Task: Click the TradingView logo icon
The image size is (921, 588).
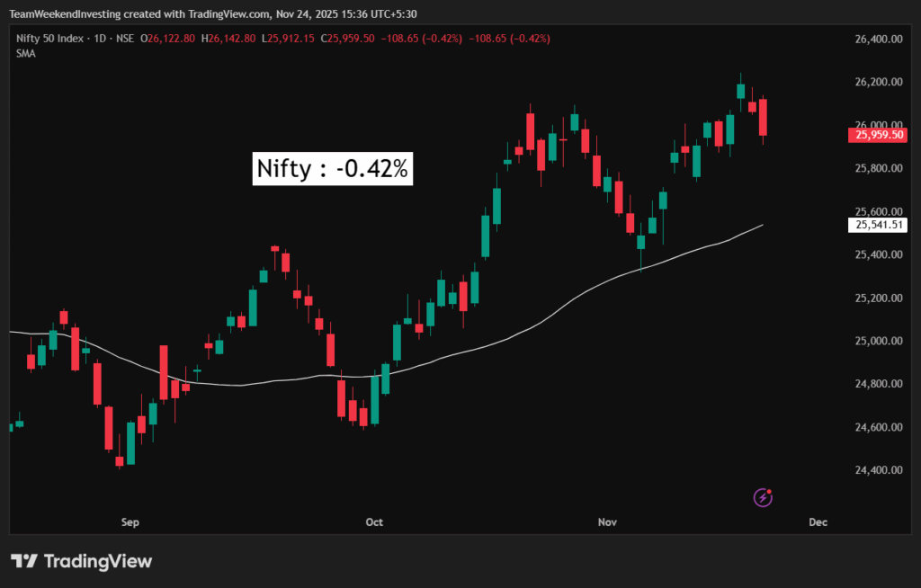Action: [x=23, y=561]
